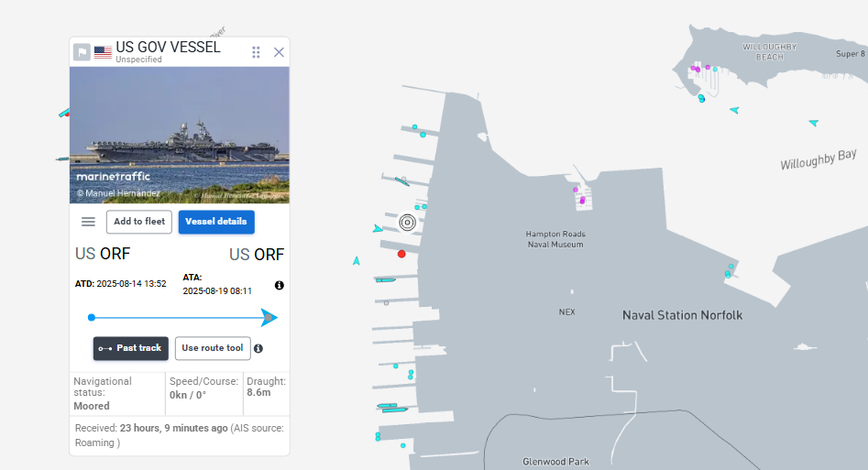The image size is (868, 470).
Task: Click Use route tool button
Action: (213, 348)
